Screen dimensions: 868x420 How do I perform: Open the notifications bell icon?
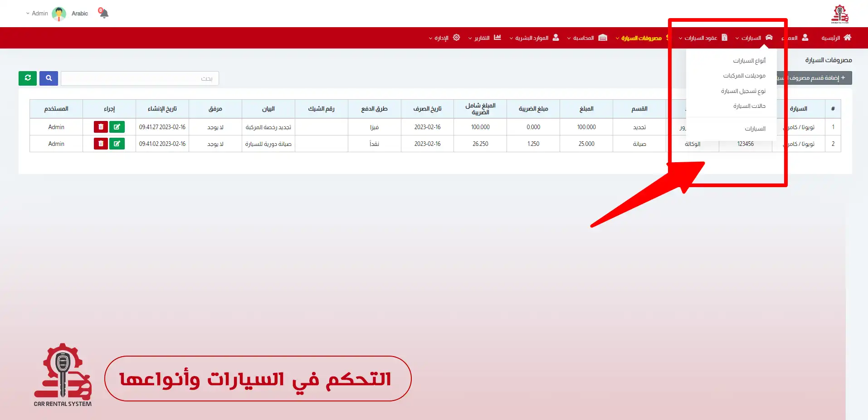[104, 13]
